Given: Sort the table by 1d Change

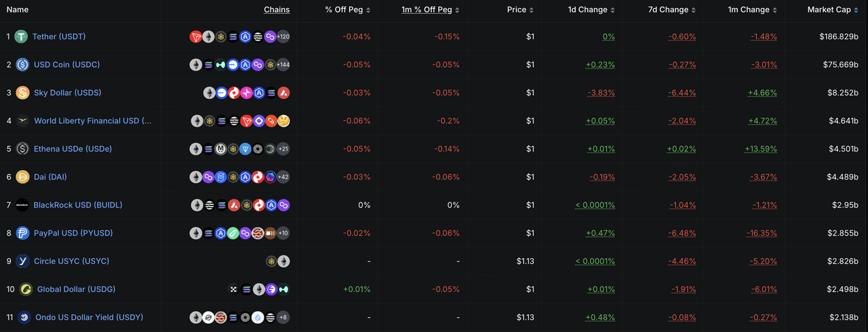Looking at the screenshot, I should pos(591,10).
